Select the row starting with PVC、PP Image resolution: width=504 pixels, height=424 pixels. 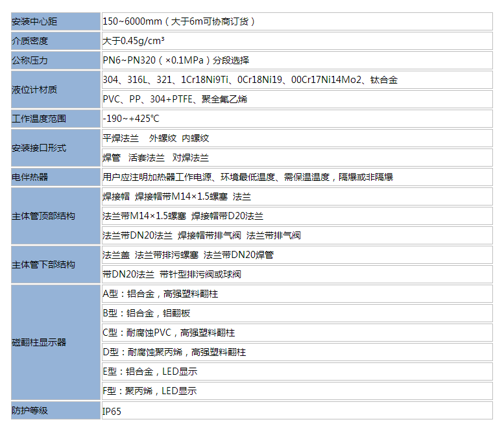pyautogui.click(x=175, y=99)
